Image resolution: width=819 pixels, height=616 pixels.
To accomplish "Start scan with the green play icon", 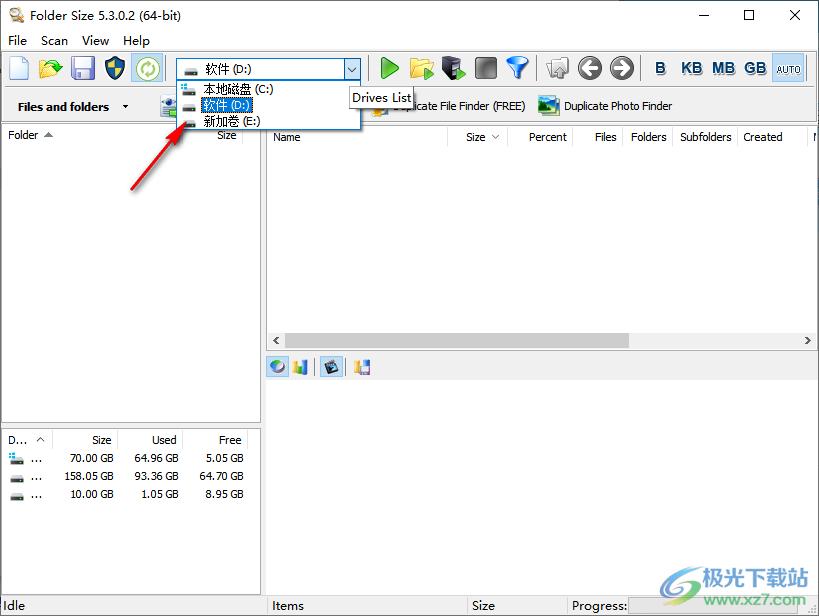I will 390,68.
